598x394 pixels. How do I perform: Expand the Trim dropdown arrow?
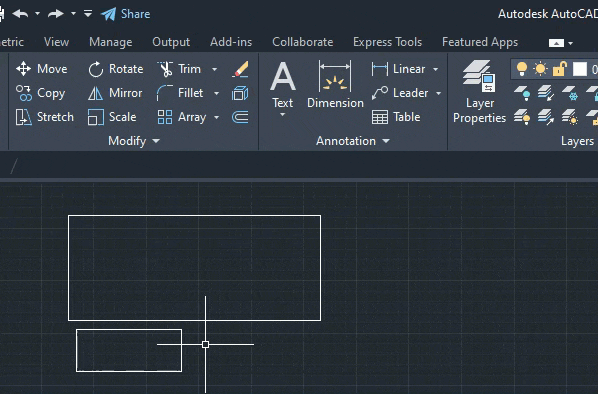pos(214,69)
